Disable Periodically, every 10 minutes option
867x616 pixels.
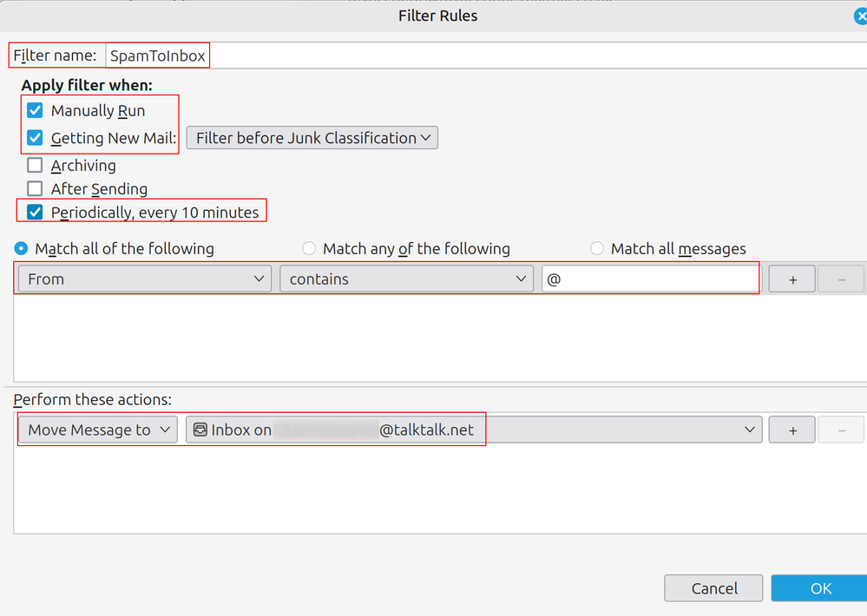click(35, 213)
